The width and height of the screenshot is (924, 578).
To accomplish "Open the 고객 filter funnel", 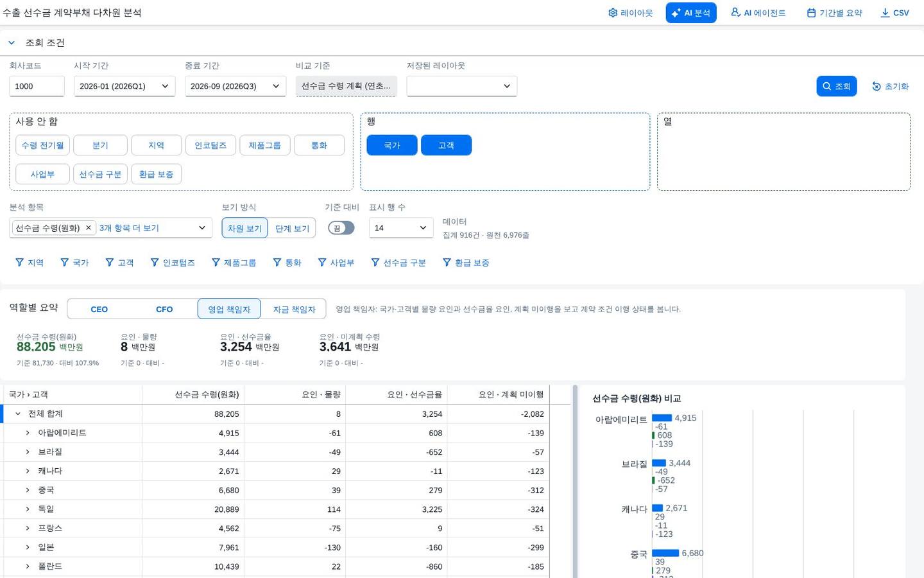I will (110, 263).
